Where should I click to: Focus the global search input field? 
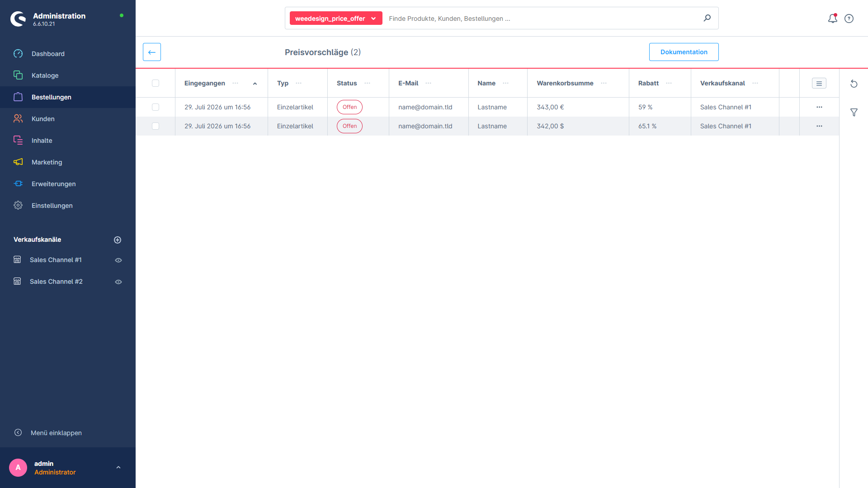click(542, 19)
